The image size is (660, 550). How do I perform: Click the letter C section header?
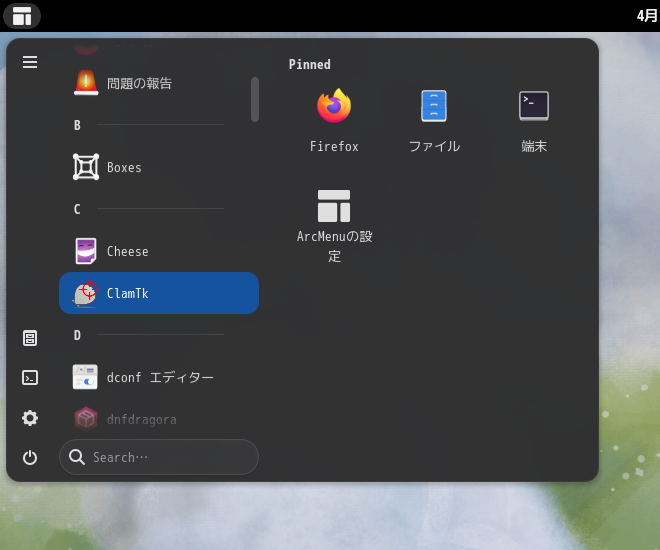(77, 209)
